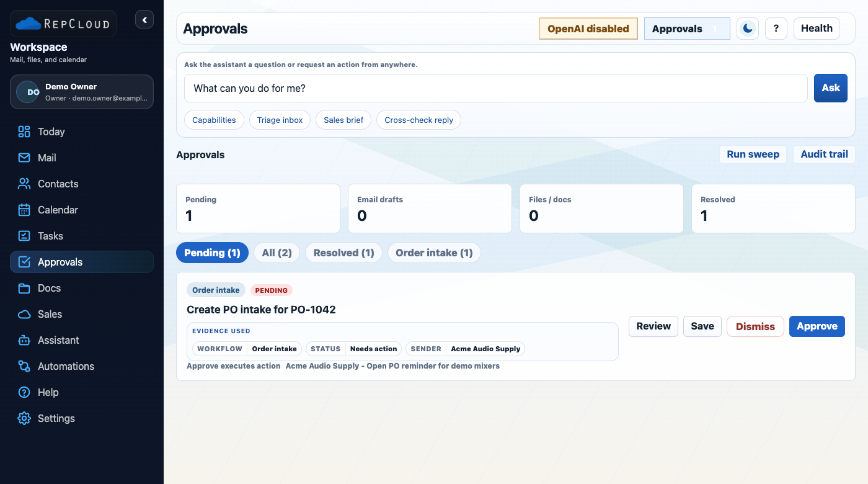The width and height of the screenshot is (868, 484).
Task: Open the Today page label
Action: 51,132
